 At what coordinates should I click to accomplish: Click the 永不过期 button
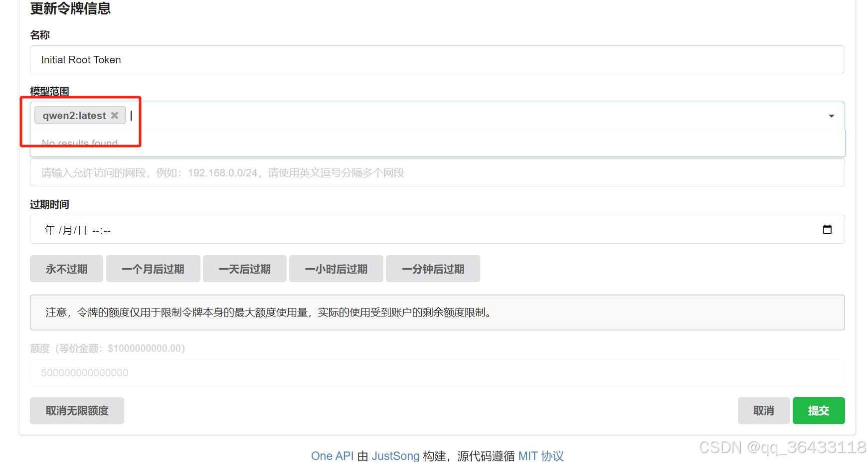(x=66, y=269)
